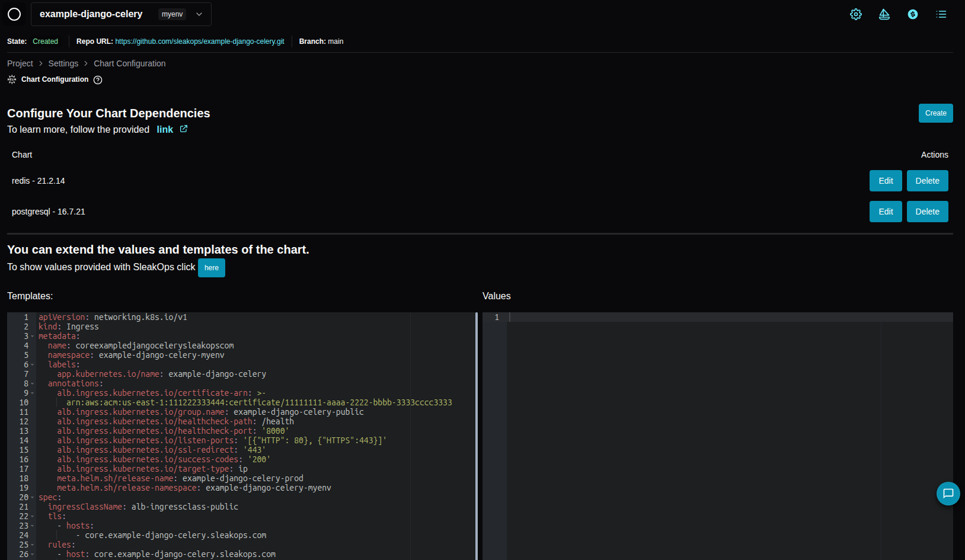This screenshot has width=965, height=560.
Task: Click the help question mark icon
Action: [x=98, y=80]
